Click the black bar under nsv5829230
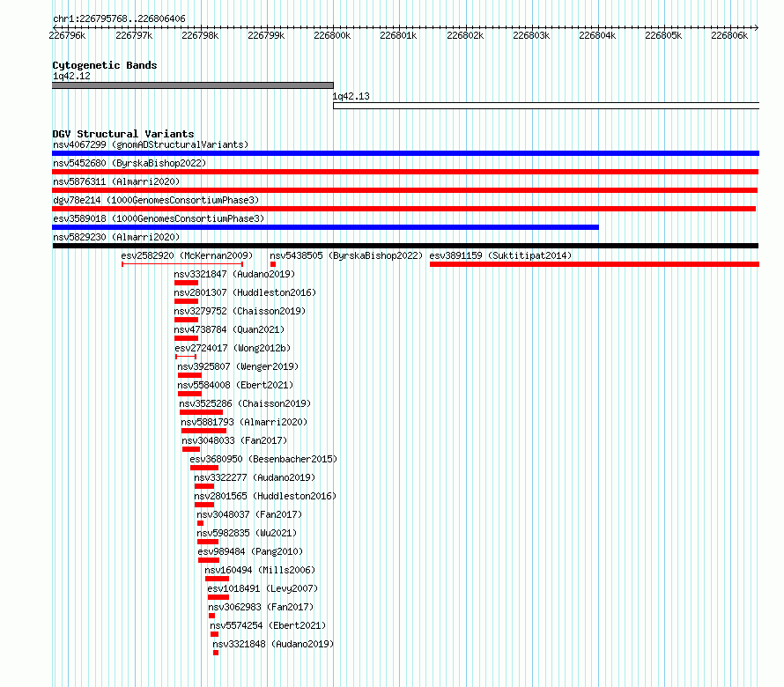The width and height of the screenshot is (784, 687). click(x=405, y=246)
